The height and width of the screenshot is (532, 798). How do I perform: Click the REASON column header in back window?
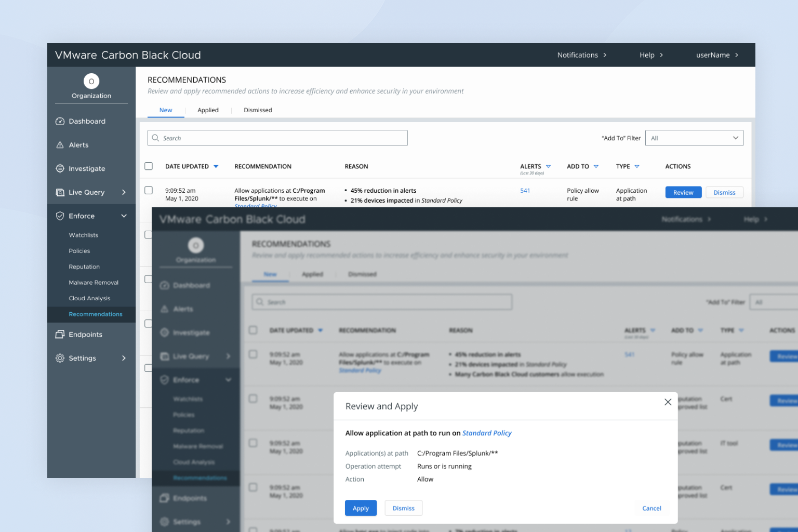[356, 166]
